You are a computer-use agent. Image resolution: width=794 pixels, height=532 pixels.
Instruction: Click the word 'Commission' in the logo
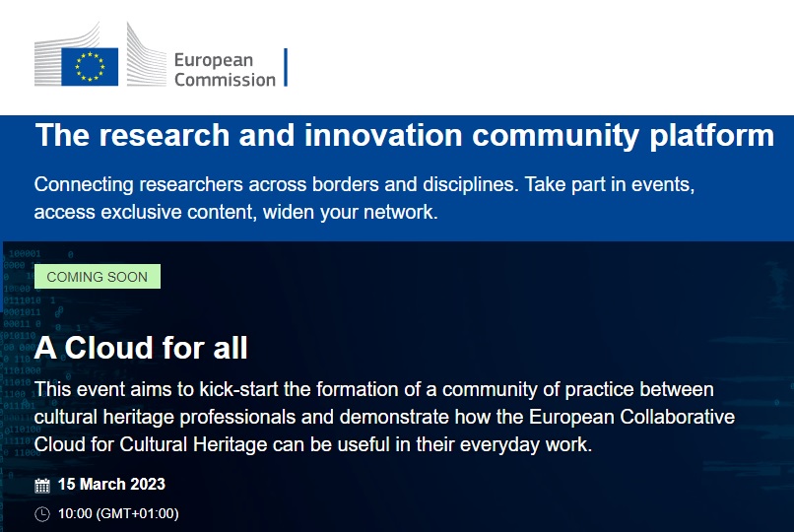[x=225, y=80]
